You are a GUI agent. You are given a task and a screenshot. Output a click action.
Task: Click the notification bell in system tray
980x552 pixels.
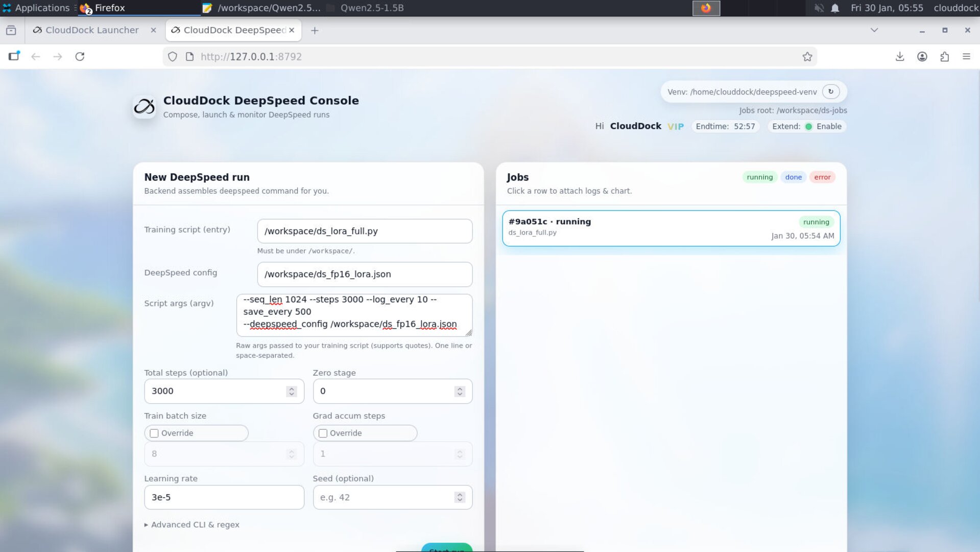(x=835, y=8)
